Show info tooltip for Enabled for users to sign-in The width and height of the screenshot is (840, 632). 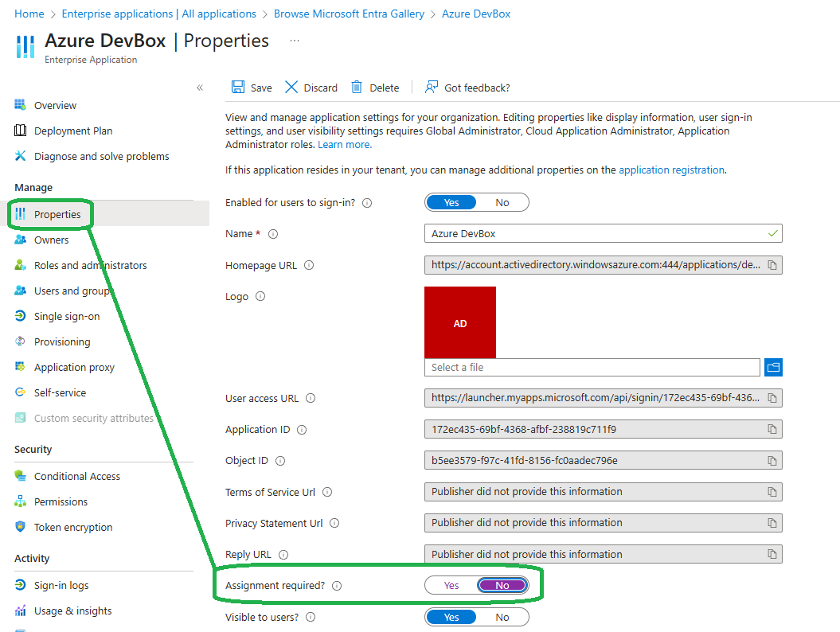pyautogui.click(x=367, y=203)
